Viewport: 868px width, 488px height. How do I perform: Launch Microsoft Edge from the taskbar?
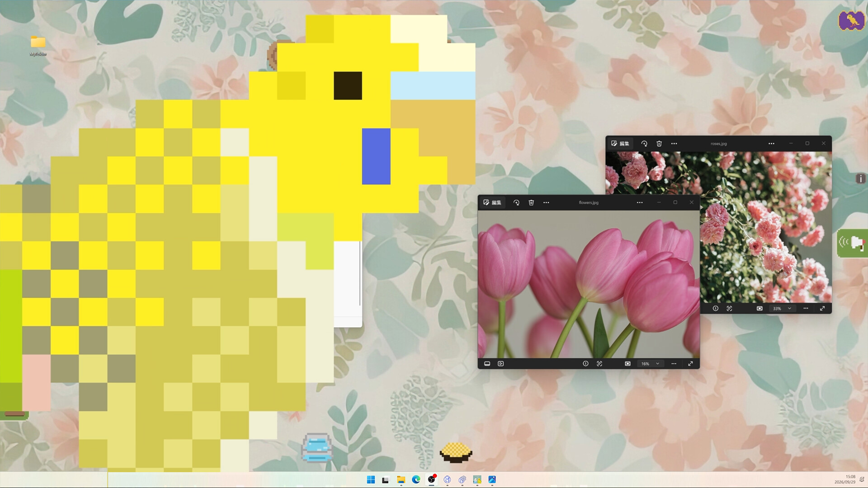pyautogui.click(x=416, y=480)
